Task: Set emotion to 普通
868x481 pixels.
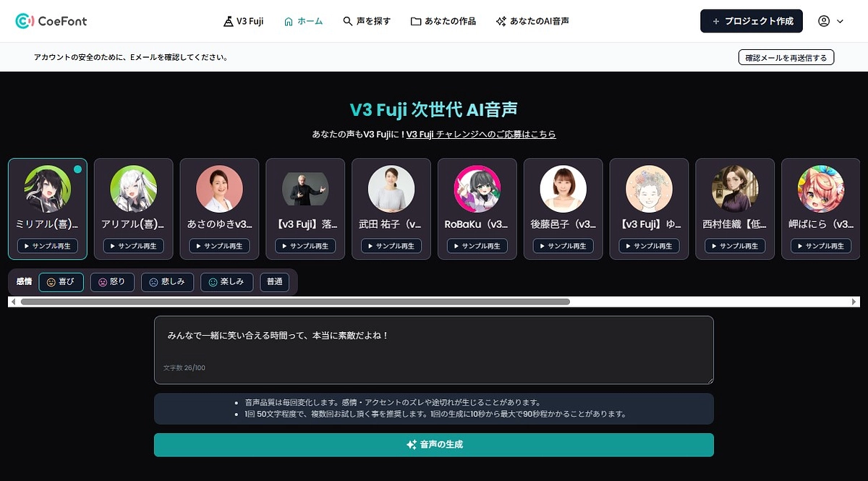Action: coord(275,282)
